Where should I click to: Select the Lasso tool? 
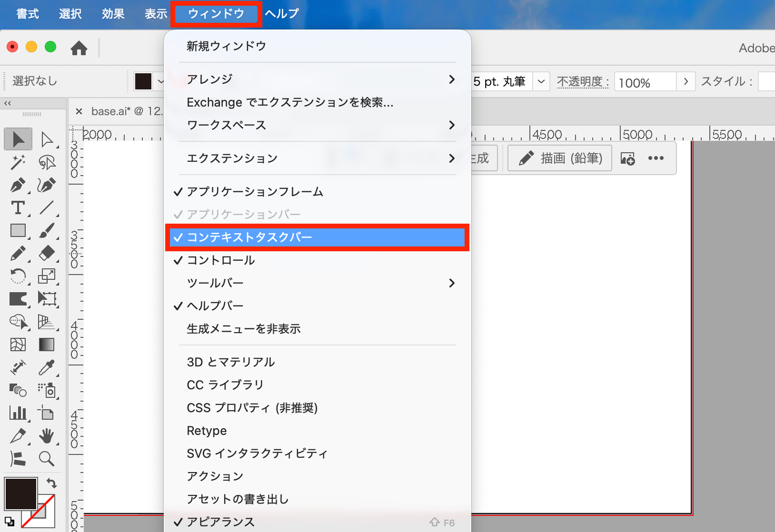point(47,162)
